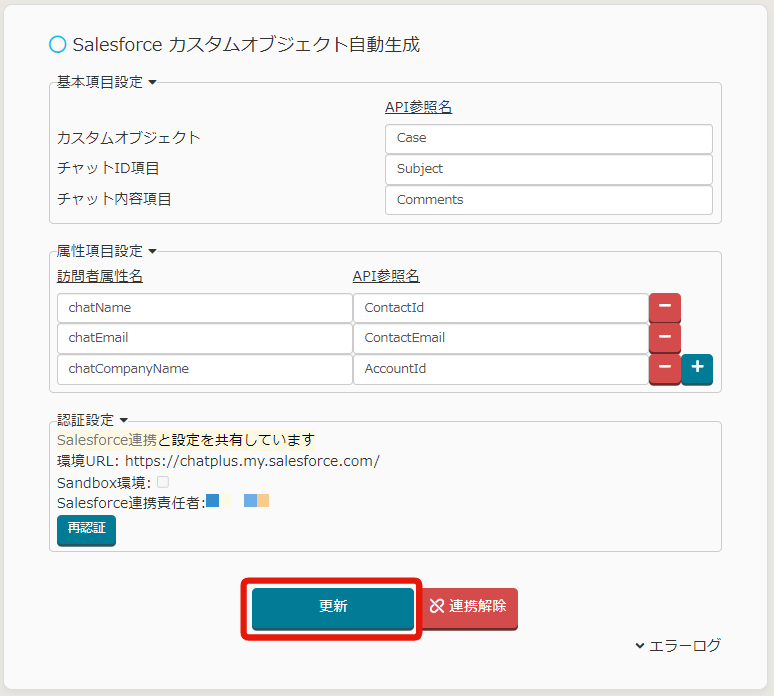
Task: Click the 環境URL chatplus.my.salesforce.com text
Action: point(218,461)
